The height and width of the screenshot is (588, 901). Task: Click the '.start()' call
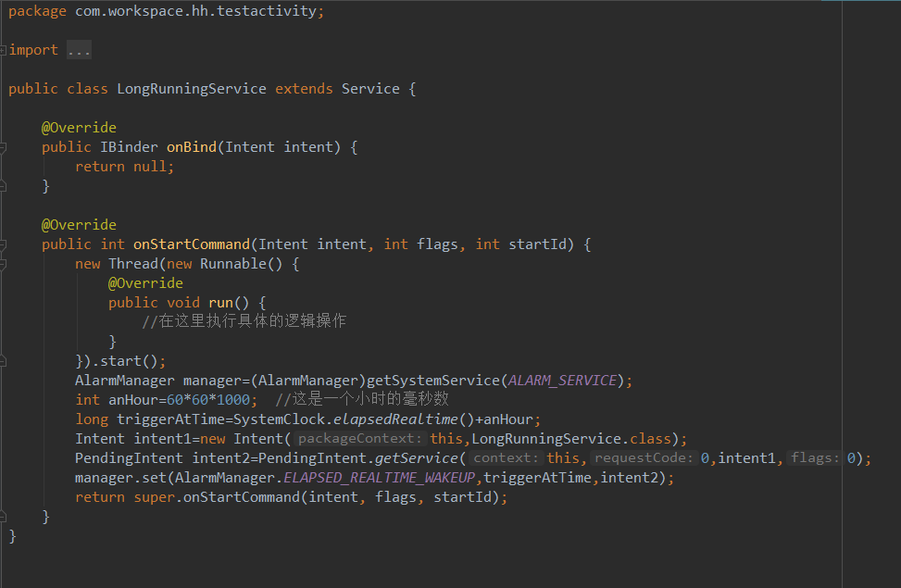click(125, 361)
